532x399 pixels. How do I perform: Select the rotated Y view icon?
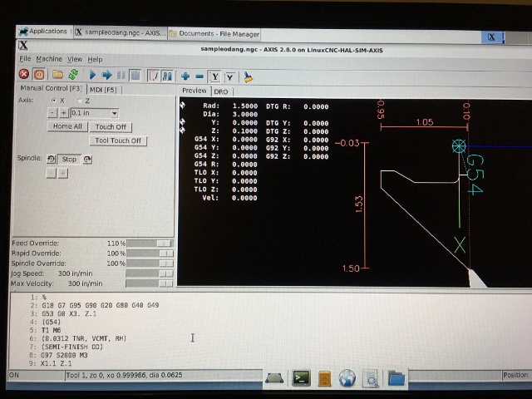(229, 77)
